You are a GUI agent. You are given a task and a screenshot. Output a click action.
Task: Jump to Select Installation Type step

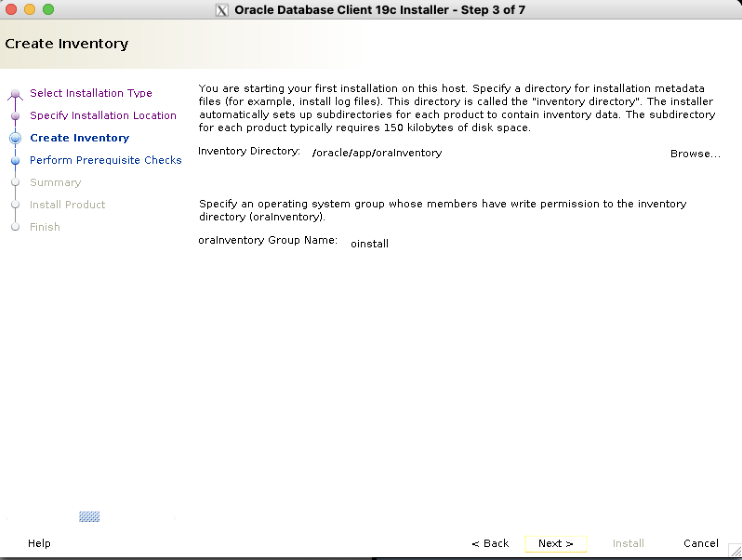coord(91,93)
